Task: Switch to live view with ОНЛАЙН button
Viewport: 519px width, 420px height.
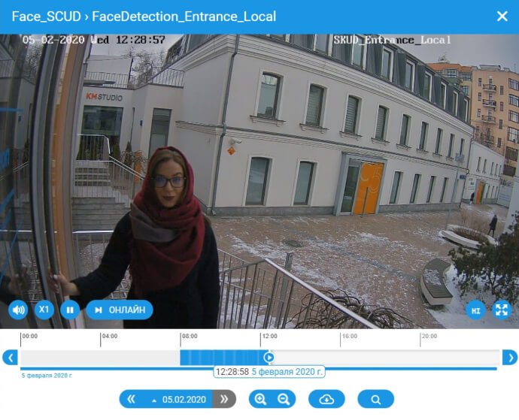Action: click(x=120, y=310)
